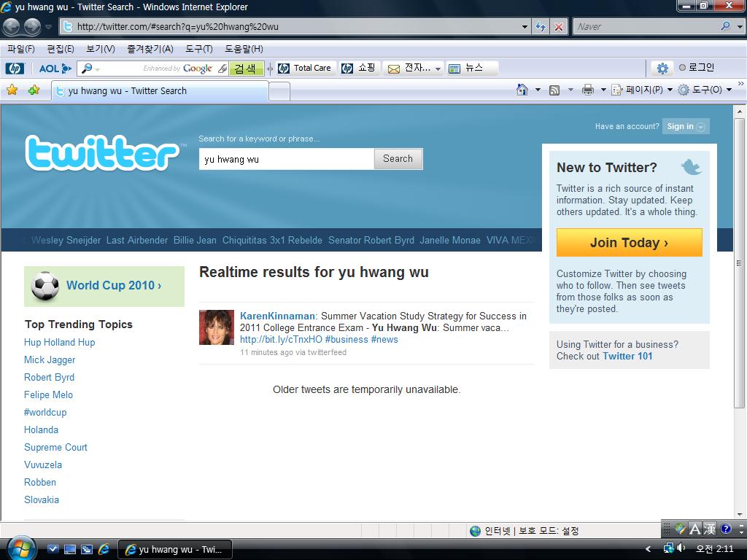The image size is (747, 560).
Task: Expand the address bar URL dropdown
Action: [525, 27]
